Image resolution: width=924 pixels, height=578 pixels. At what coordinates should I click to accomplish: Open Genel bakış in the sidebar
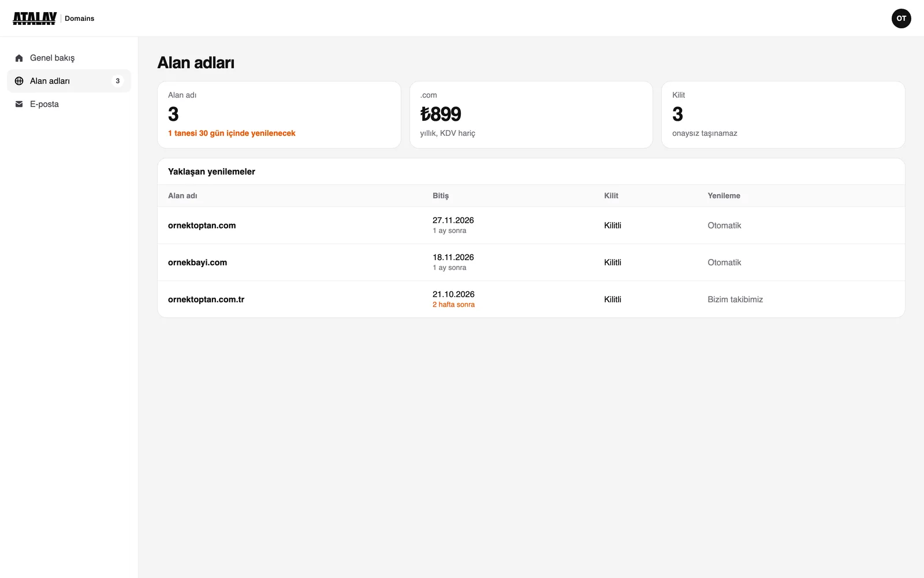pyautogui.click(x=69, y=58)
